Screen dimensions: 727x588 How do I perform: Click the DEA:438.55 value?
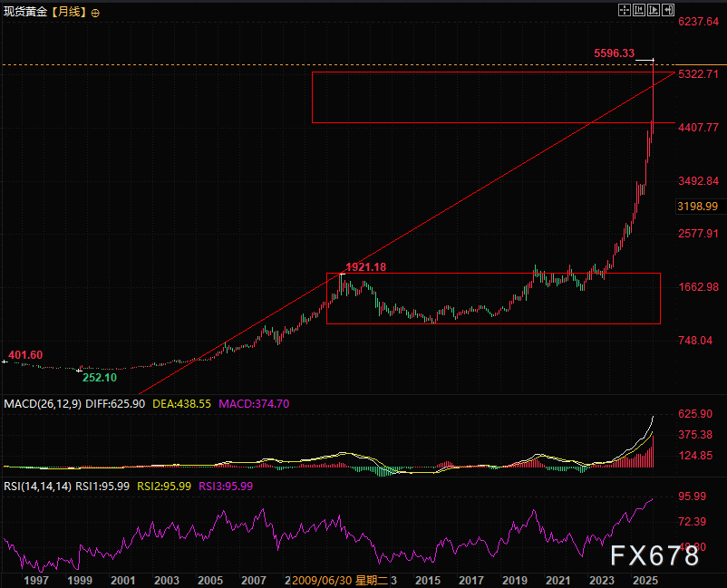coord(181,403)
